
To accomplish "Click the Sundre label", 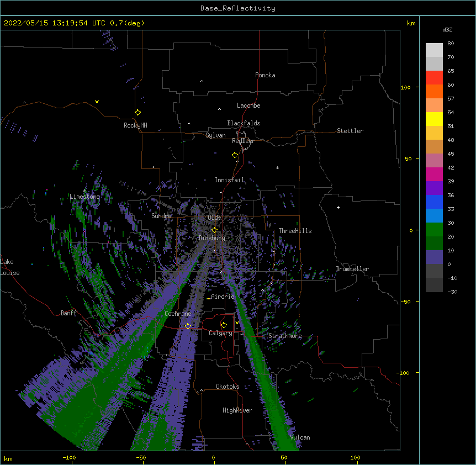I will coord(161,216).
